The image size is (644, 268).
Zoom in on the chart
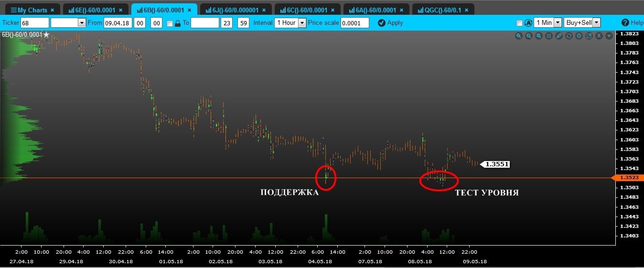[529, 36]
